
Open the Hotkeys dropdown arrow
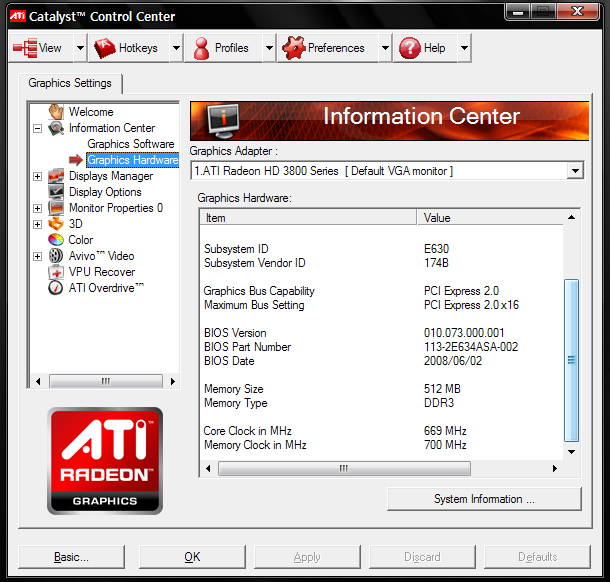tap(176, 48)
